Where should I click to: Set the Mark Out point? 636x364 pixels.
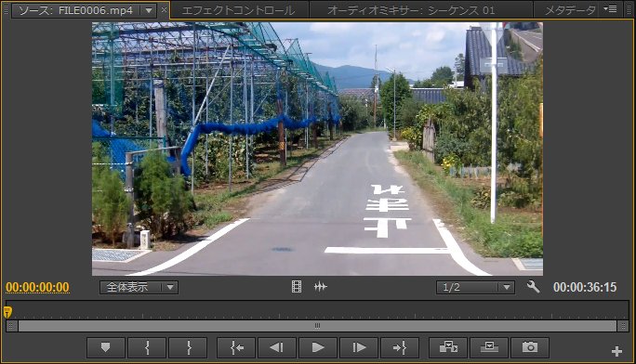[188, 347]
